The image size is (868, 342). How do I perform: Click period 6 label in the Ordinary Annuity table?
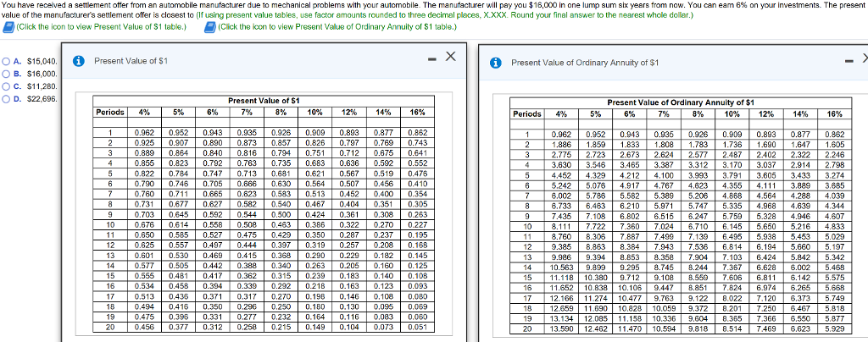click(527, 186)
